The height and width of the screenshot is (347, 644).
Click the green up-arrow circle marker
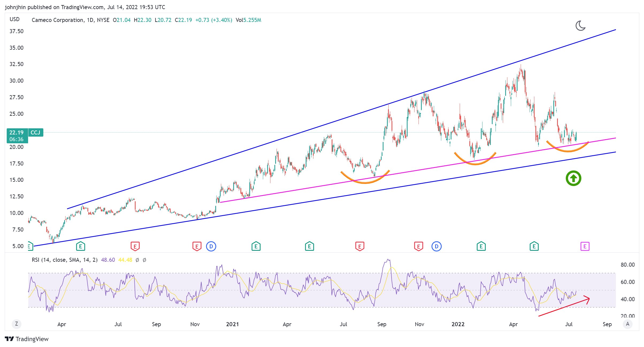point(573,178)
